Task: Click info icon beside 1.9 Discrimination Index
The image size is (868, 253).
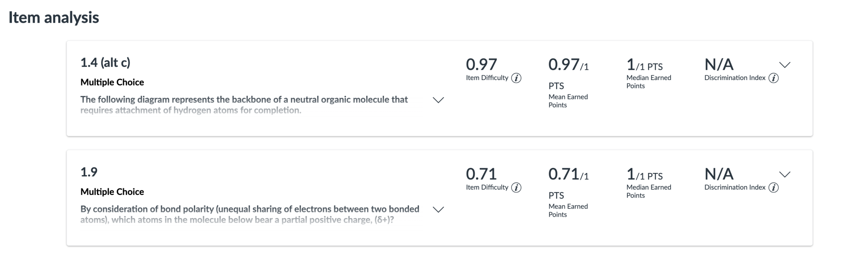Action: [773, 188]
